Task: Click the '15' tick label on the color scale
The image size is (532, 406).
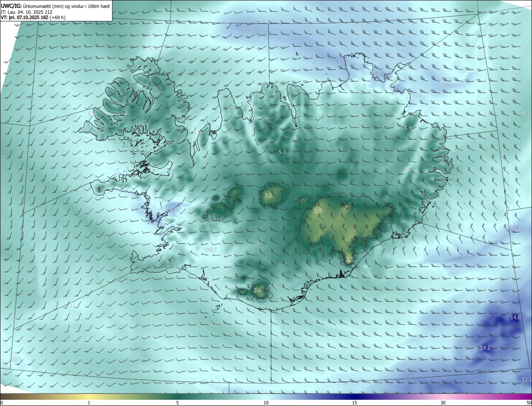Action: [355, 403]
